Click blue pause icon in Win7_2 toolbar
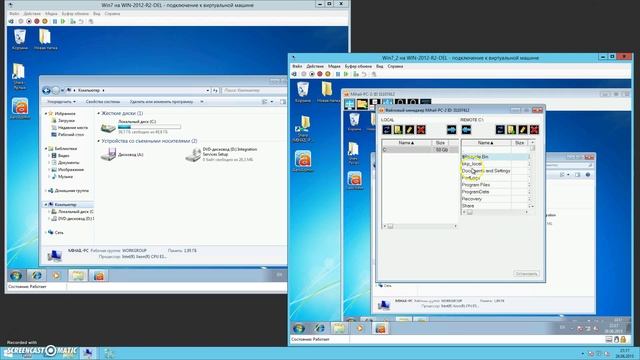The height and width of the screenshot is (360, 640). coord(338,74)
